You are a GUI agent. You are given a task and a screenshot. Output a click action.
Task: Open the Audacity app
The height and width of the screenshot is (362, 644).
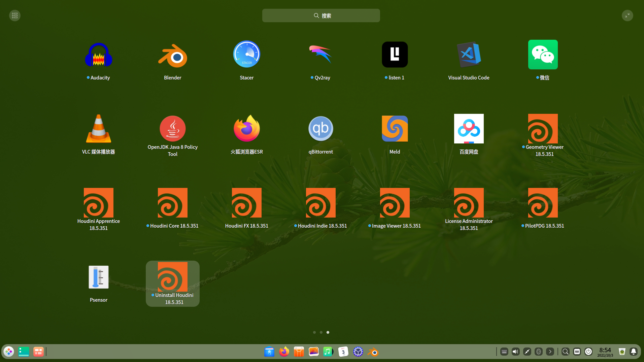tap(98, 55)
